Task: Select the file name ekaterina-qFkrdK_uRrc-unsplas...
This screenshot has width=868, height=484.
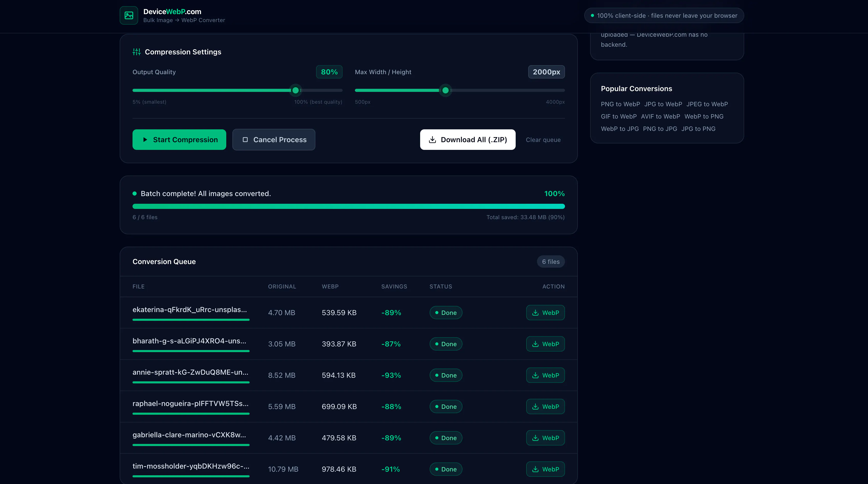Action: click(189, 309)
